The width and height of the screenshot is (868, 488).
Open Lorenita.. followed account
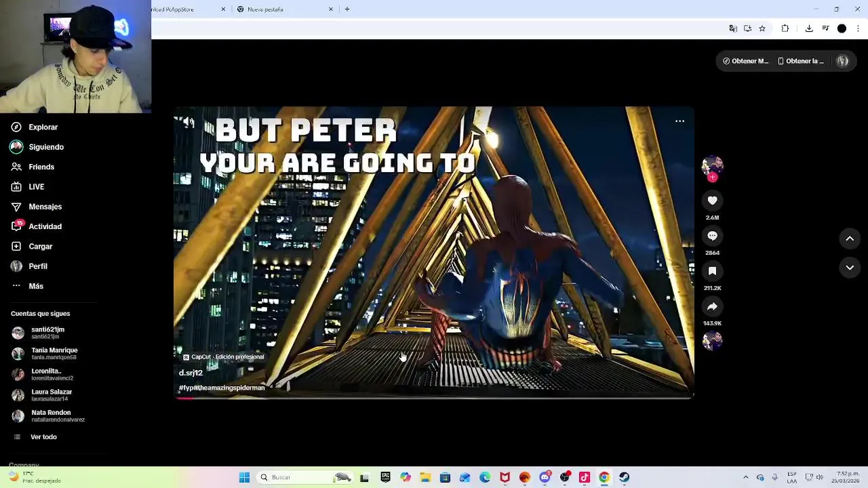click(42, 374)
